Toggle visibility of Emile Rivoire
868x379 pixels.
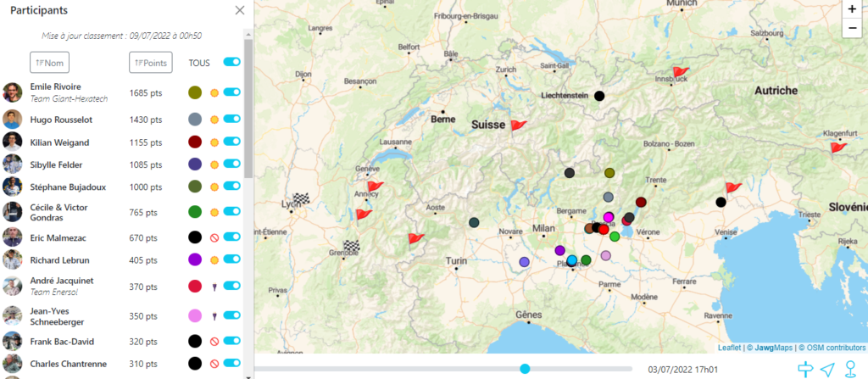pos(231,92)
